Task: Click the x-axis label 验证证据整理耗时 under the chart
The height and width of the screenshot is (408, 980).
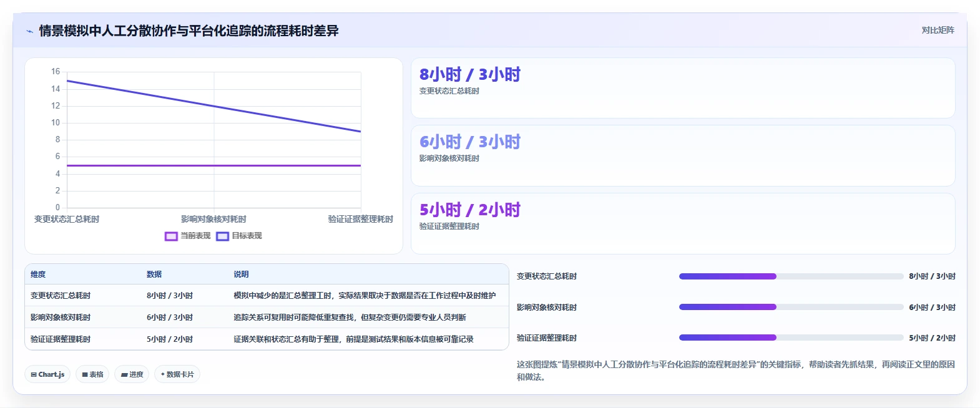Action: [x=361, y=220]
